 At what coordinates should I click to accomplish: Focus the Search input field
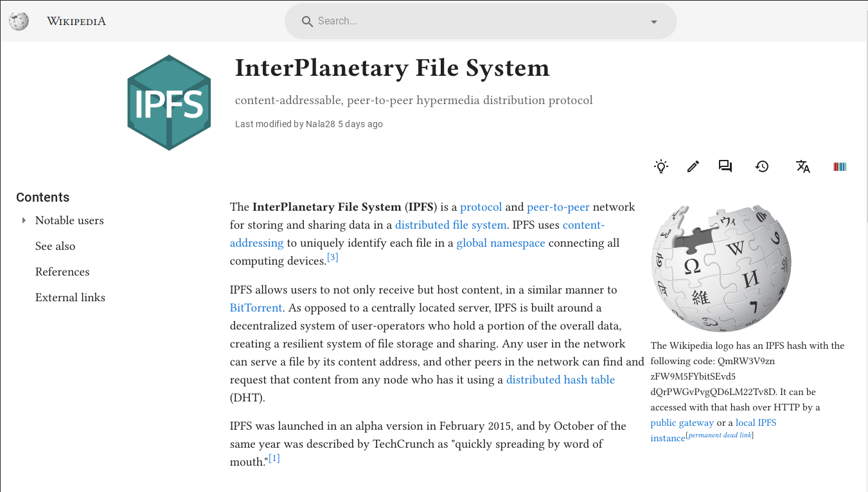click(481, 21)
